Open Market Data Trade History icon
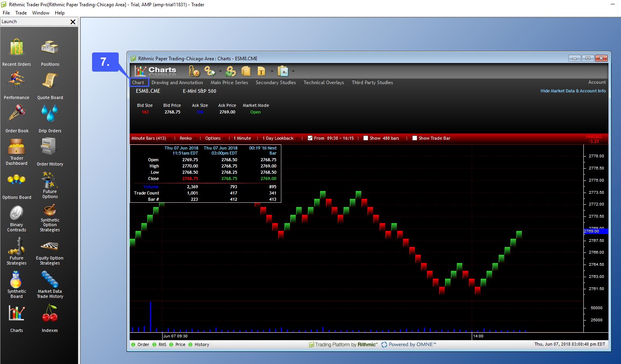The image size is (621, 364). click(x=50, y=279)
